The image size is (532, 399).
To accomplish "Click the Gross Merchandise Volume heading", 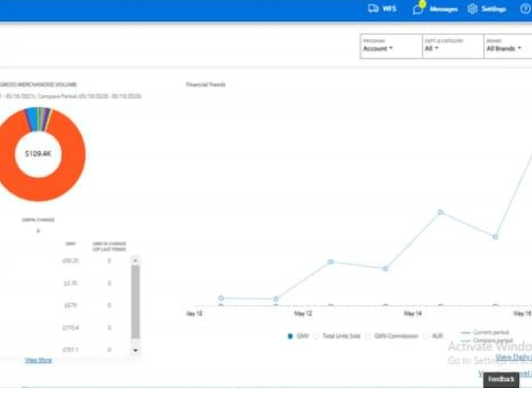I will click(x=38, y=85).
